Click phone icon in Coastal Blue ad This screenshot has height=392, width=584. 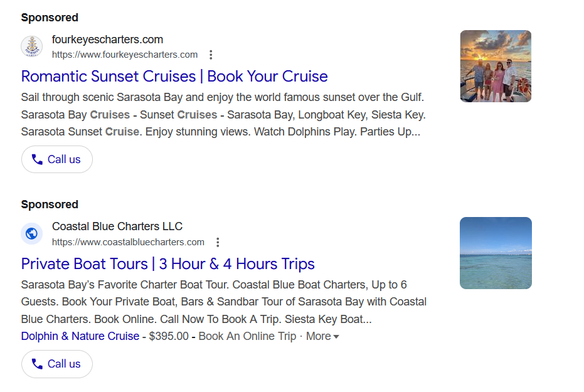(37, 364)
